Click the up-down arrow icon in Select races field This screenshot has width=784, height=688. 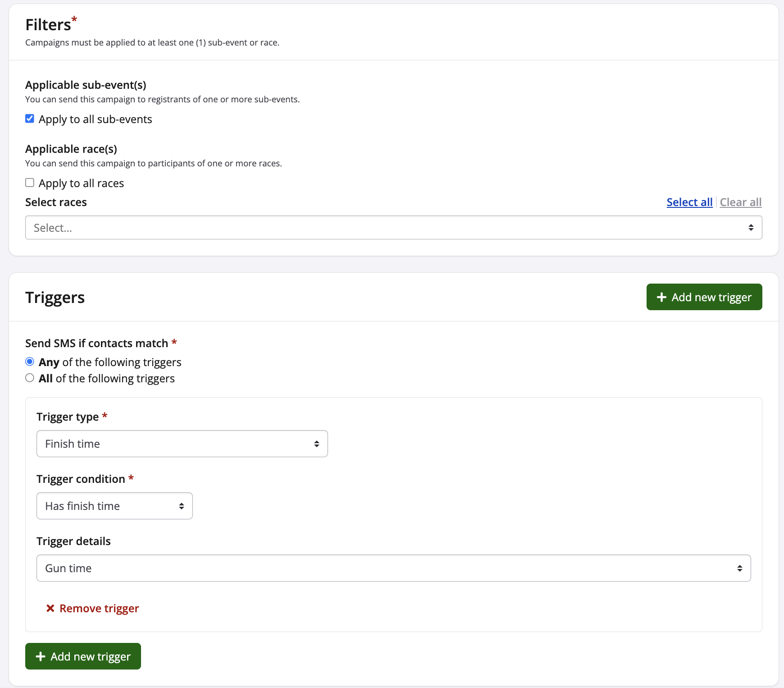(751, 228)
